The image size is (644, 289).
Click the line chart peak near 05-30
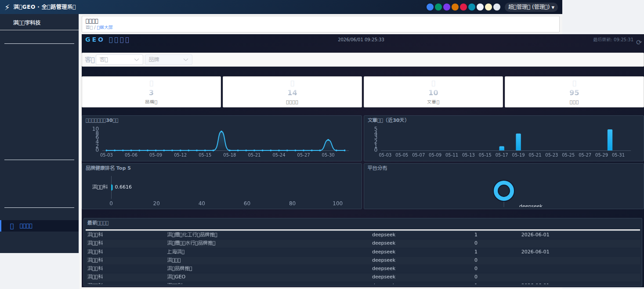[x=328, y=140]
